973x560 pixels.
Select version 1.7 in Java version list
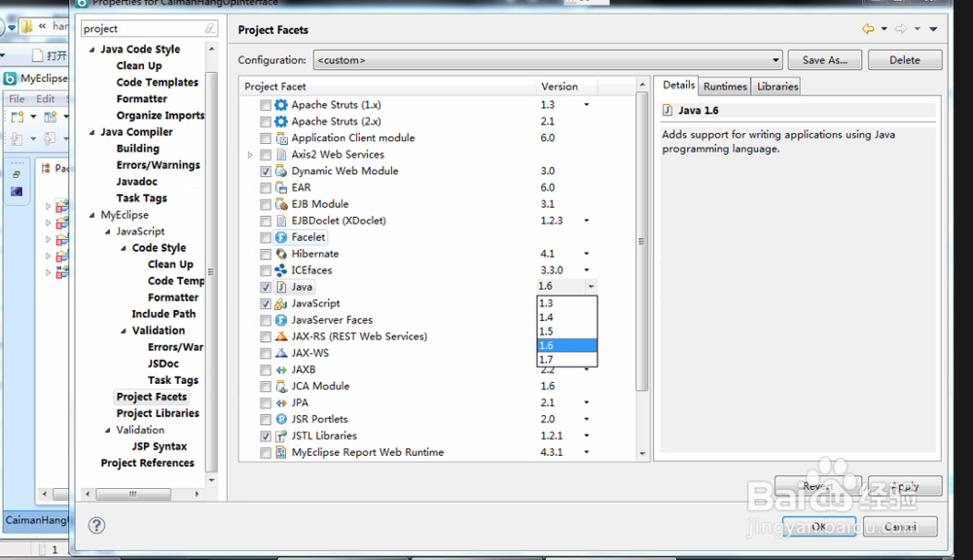566,360
